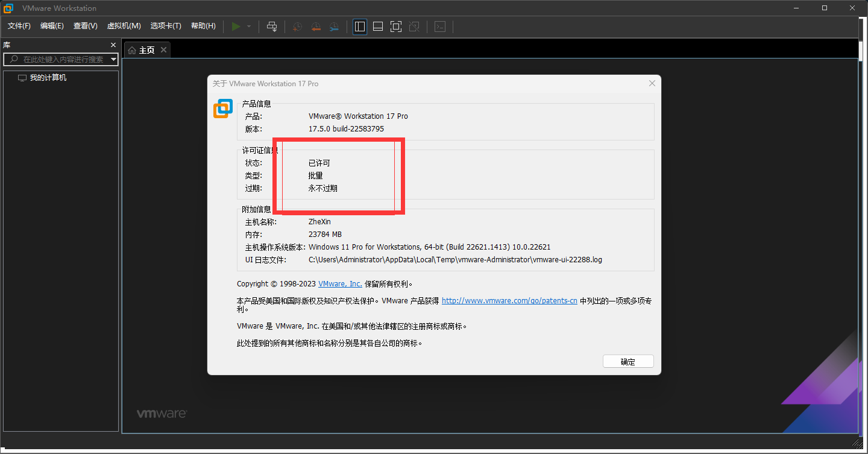Click the revert to snapshot icon

coord(316,27)
